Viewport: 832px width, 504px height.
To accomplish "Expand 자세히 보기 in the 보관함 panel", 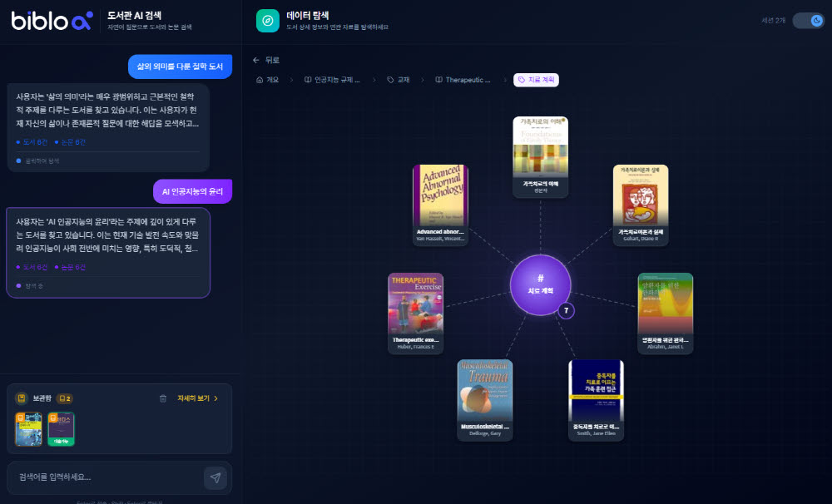I will coord(198,398).
